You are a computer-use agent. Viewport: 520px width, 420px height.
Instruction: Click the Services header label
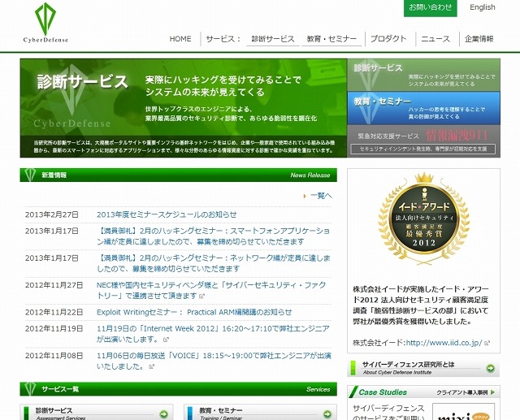coord(318,389)
